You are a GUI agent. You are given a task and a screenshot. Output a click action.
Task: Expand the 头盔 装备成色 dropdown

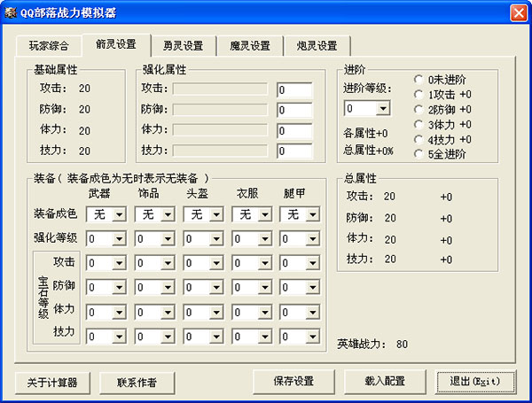pyautogui.click(x=203, y=214)
